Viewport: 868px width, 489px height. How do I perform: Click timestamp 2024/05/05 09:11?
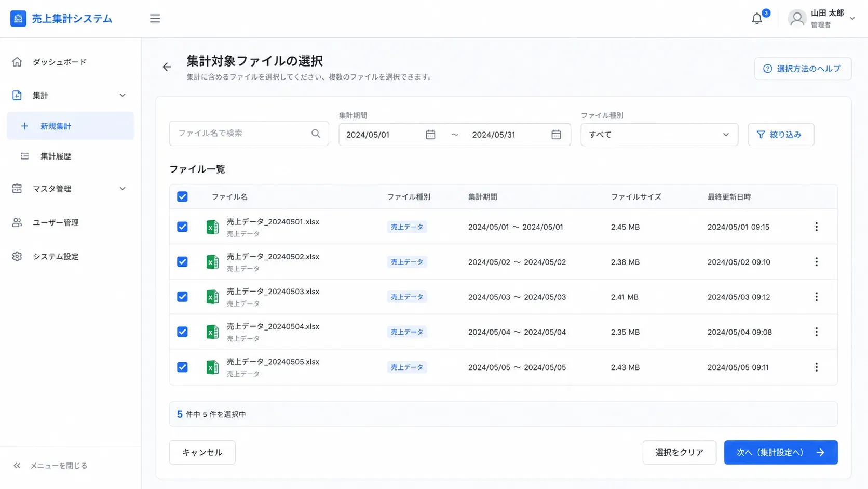[738, 367]
